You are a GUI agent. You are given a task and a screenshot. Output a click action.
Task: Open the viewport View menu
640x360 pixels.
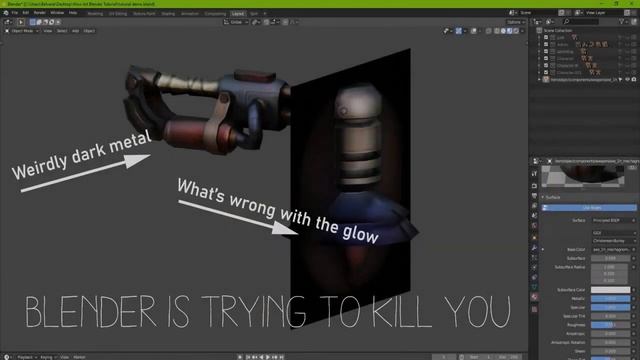(47, 31)
